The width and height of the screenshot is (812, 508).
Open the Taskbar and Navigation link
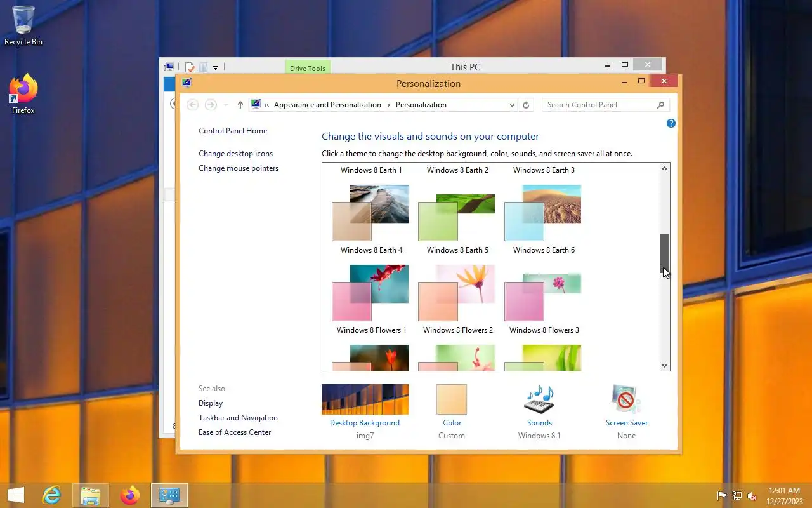[238, 418]
